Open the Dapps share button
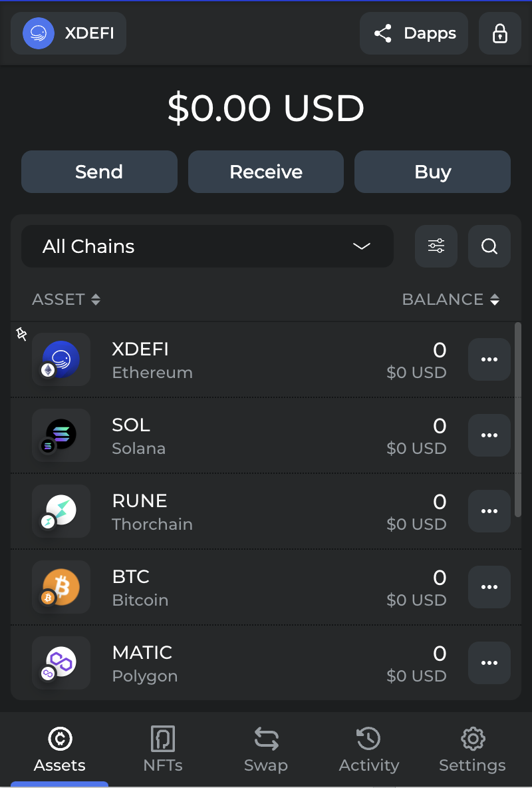Viewport: 532px width, 788px height. coord(414,33)
